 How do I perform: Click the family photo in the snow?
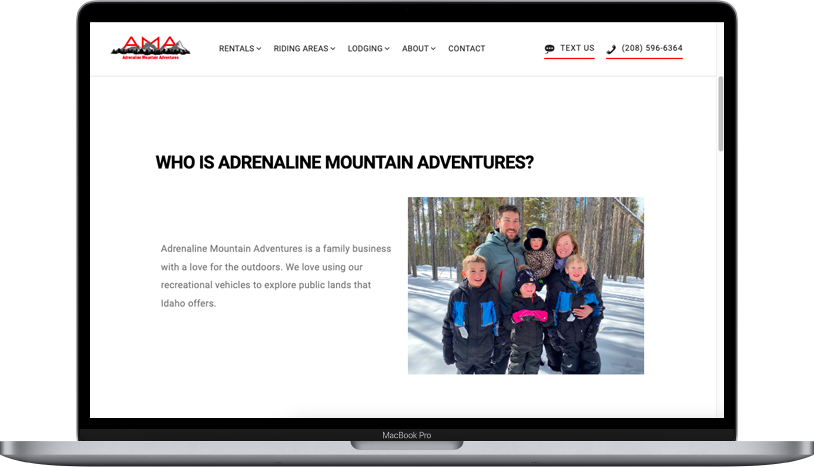(525, 285)
